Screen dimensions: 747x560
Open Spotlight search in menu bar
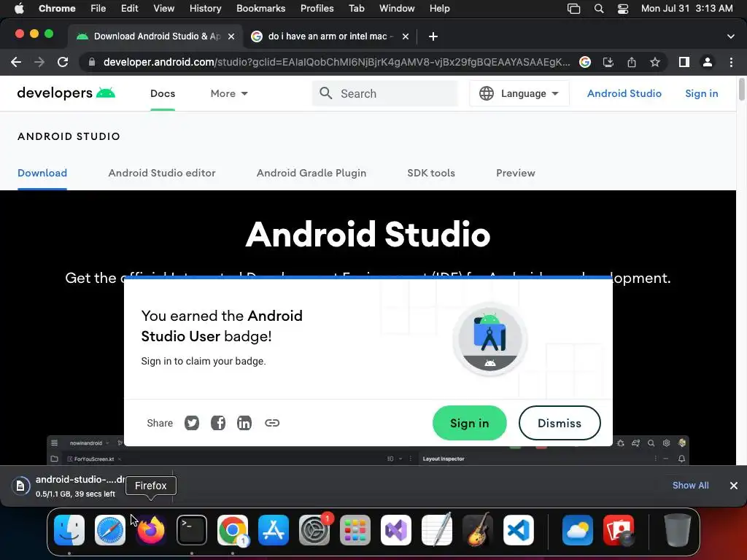pyautogui.click(x=599, y=9)
